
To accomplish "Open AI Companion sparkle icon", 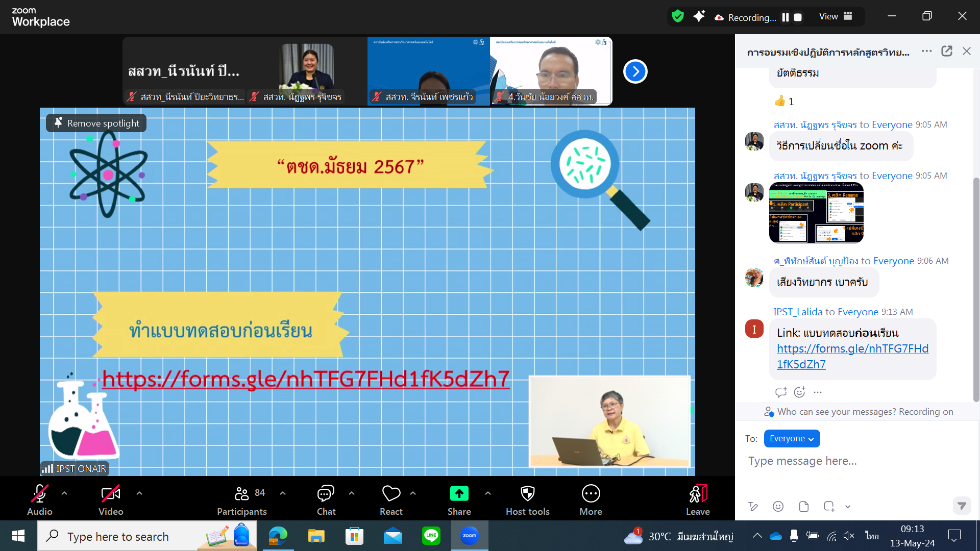I will [699, 16].
